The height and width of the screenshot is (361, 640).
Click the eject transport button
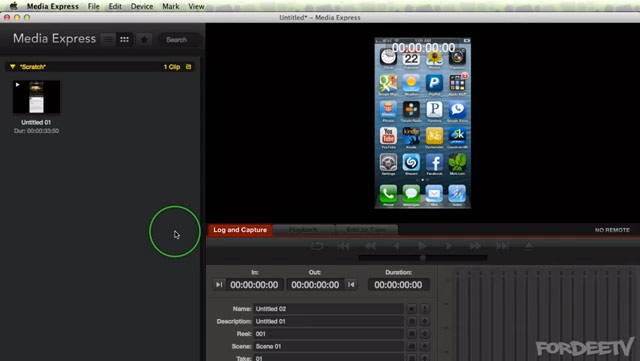point(529,245)
